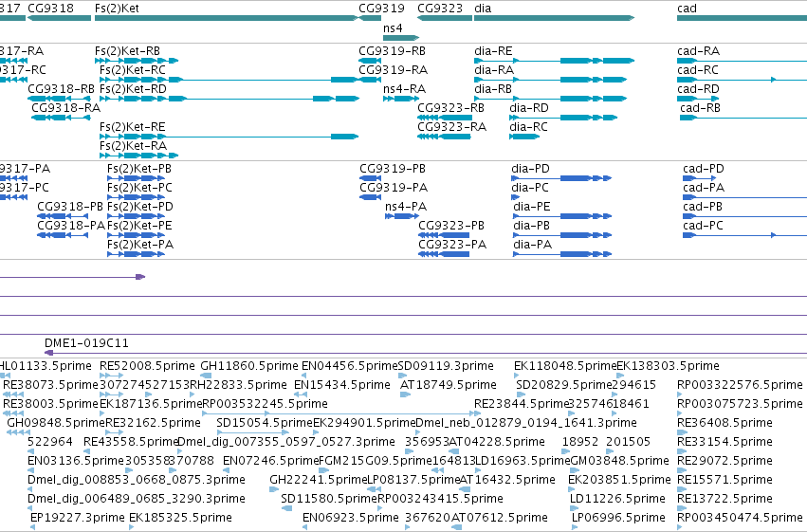This screenshot has height=532, width=807.
Task: Select the cad-PA protein label
Action: click(x=704, y=188)
